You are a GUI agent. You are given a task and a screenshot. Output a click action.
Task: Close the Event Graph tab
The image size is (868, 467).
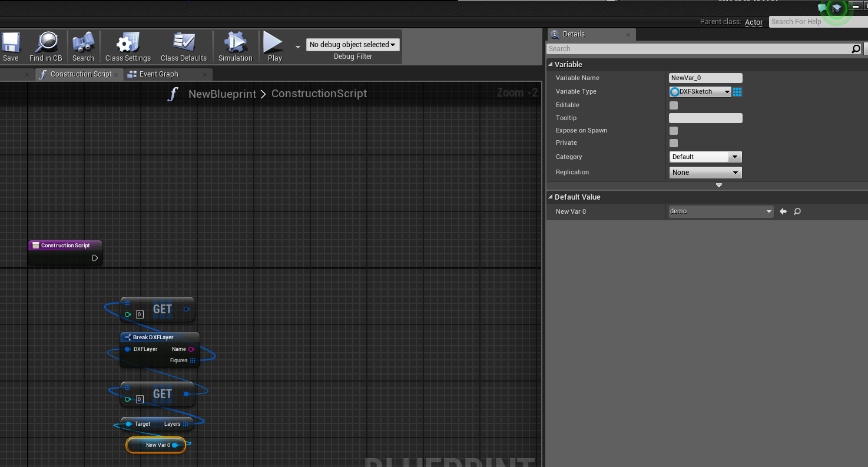coord(205,74)
